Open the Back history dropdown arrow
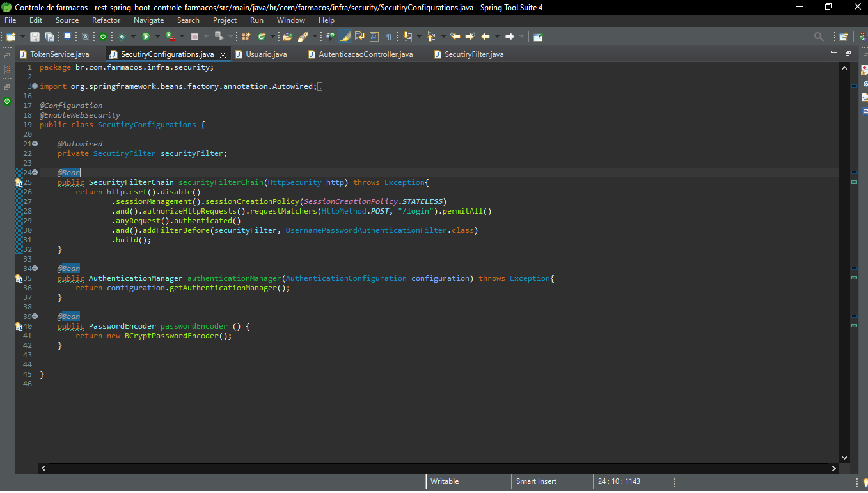 tap(497, 36)
